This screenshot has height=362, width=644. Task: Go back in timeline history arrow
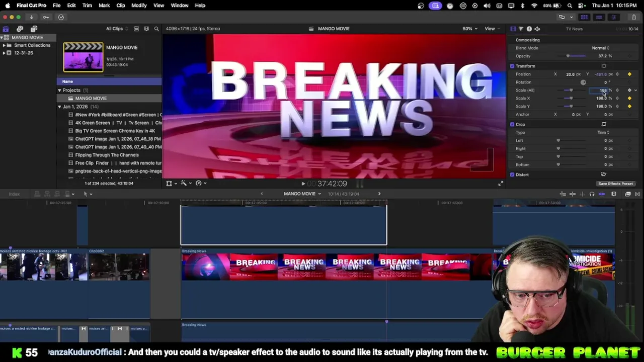click(x=261, y=194)
